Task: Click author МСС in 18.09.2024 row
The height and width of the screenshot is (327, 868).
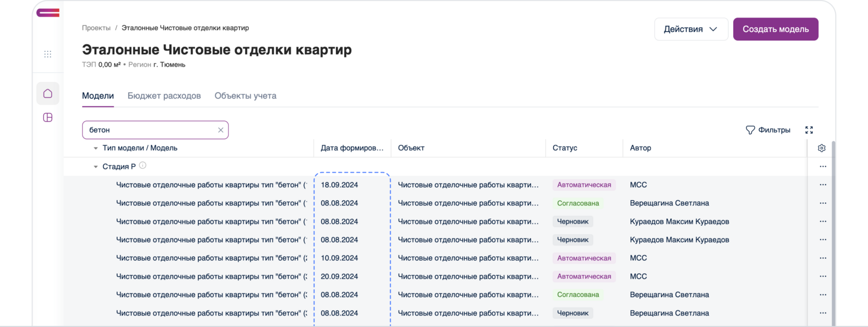Action: (x=638, y=185)
